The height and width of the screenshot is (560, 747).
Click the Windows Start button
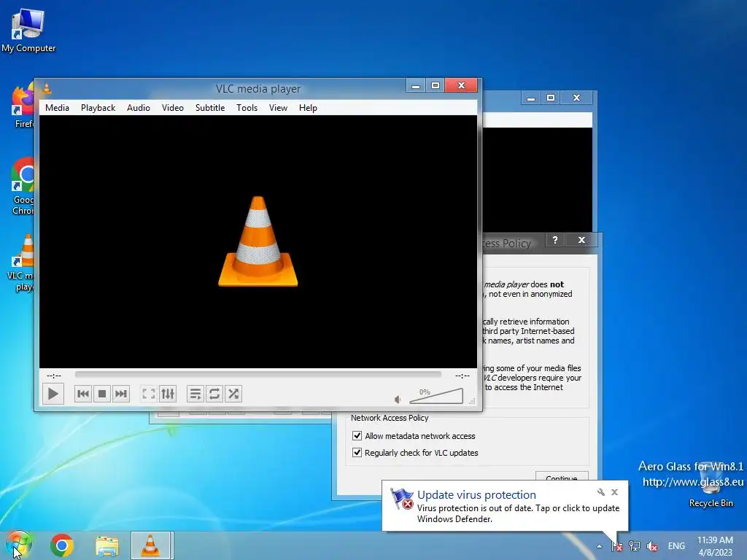click(19, 545)
